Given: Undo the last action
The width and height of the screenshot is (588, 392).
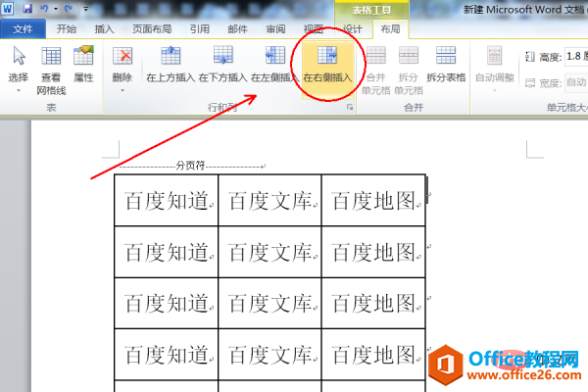Looking at the screenshot, I should [44, 8].
